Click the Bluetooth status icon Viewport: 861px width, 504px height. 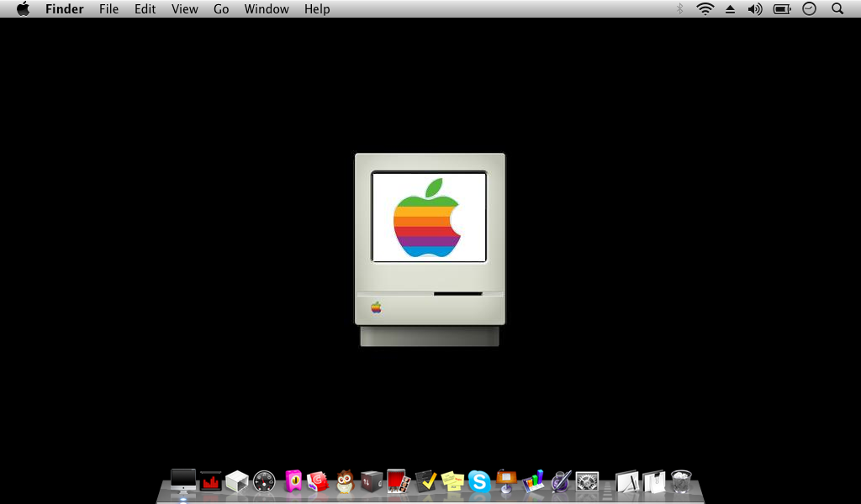(679, 8)
